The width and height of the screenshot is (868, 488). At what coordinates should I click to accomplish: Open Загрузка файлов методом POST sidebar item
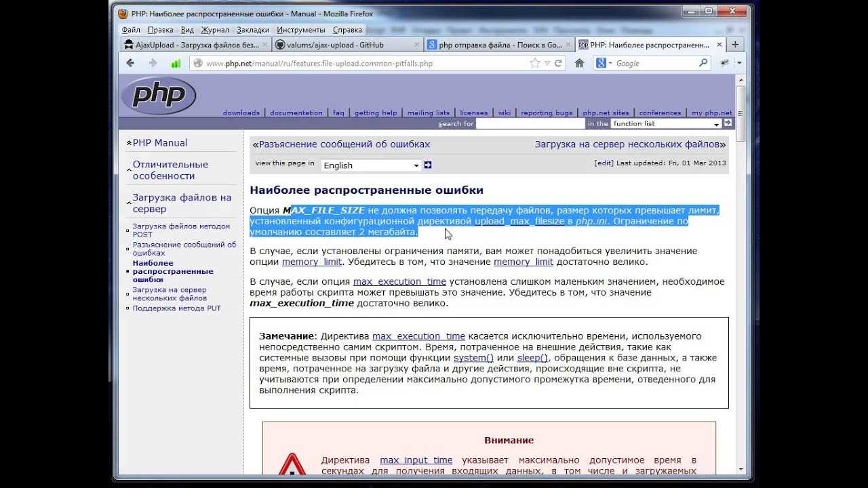[x=181, y=230]
